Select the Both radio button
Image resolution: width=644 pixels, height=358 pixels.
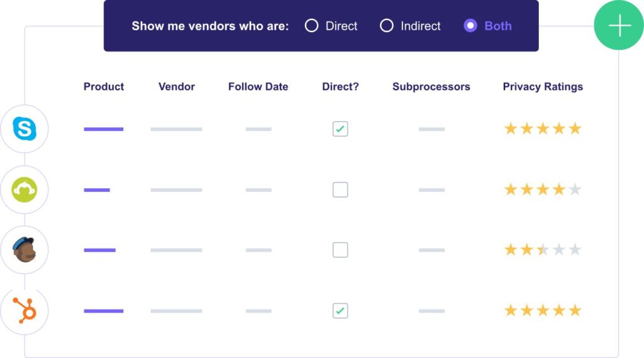pyautogui.click(x=470, y=26)
